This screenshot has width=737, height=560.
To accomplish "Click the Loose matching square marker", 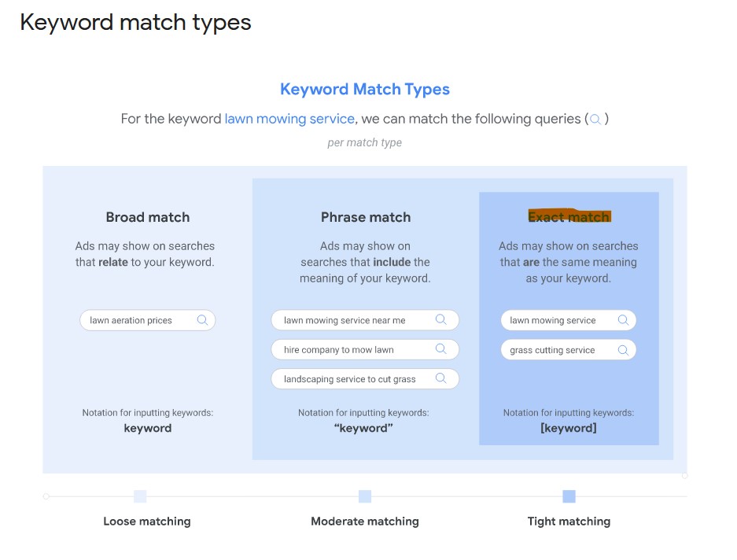I will [x=140, y=496].
